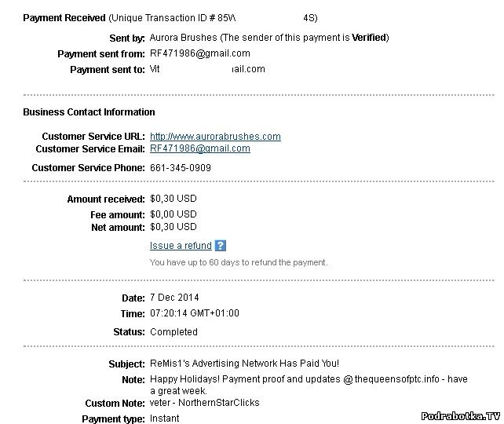Click the ReMis1's Advertising Network subject line

click(244, 364)
